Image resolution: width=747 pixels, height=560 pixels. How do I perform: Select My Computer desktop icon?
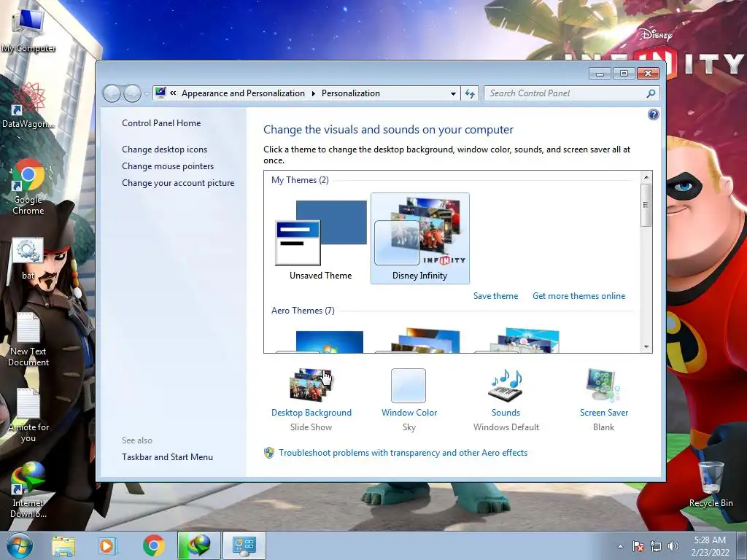coord(28,29)
